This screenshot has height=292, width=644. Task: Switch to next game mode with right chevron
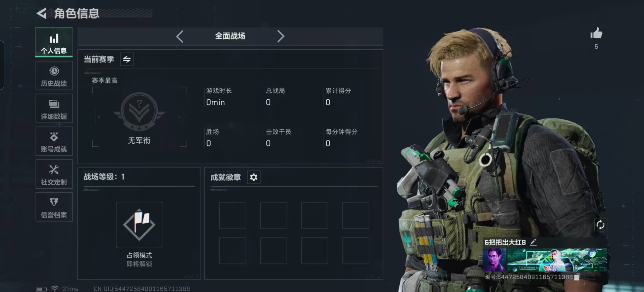pos(281,36)
